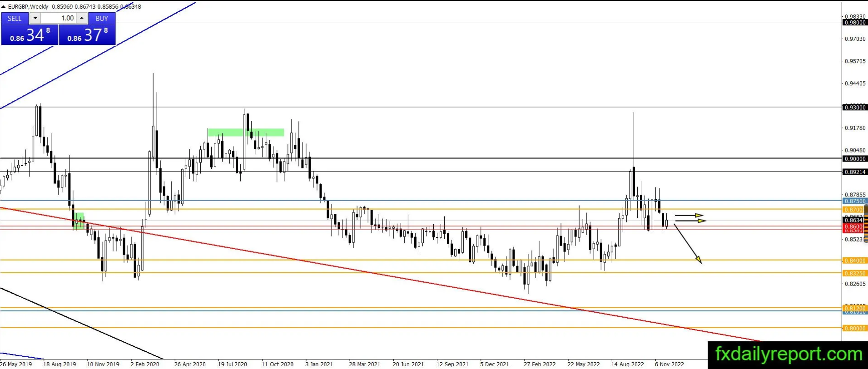
Task: Click the orange 0.83250 price label
Action: [855, 273]
